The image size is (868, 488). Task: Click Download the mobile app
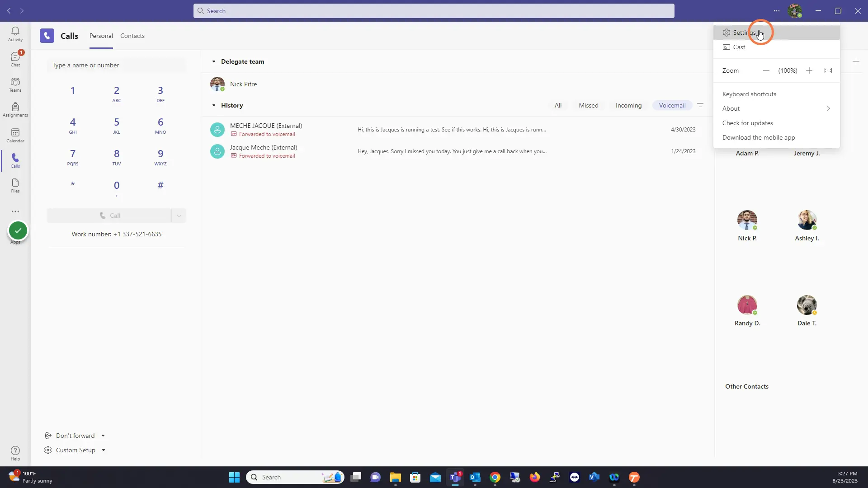click(777, 137)
